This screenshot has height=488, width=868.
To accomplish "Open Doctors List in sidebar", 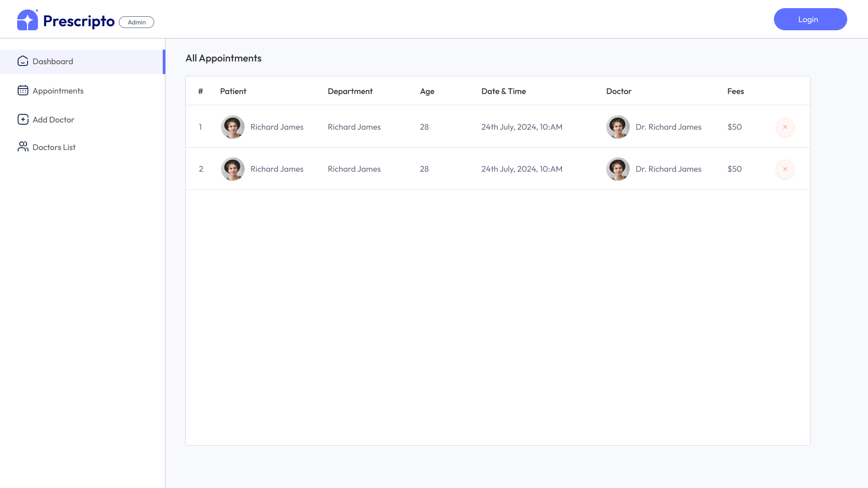I will coord(54,147).
